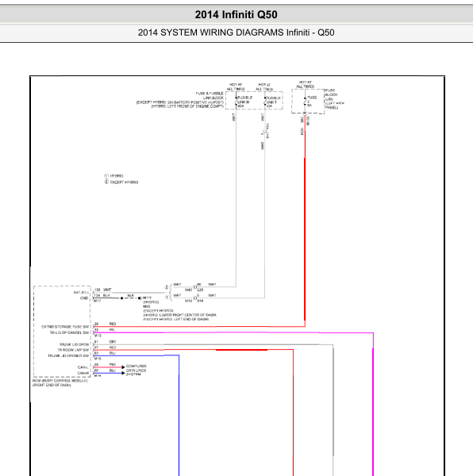The width and height of the screenshot is (473, 476).
Task: Click '(HYBRID: LEFT FRONT OF ENGINE COMPT)' note
Action: [x=187, y=106]
